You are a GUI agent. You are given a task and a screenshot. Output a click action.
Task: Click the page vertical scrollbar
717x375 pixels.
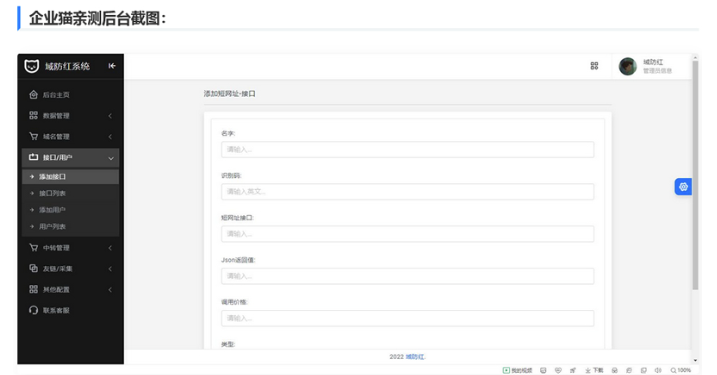pyautogui.click(x=695, y=174)
